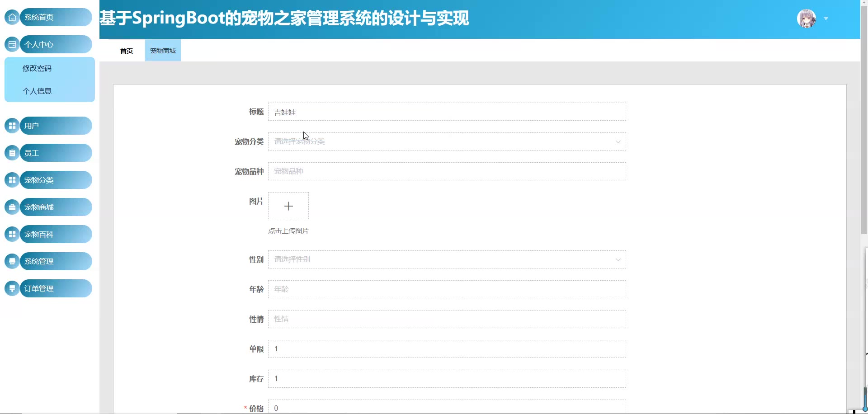The image size is (868, 414).
Task: Open the 订单管理 sidebar menu
Action: tap(56, 288)
